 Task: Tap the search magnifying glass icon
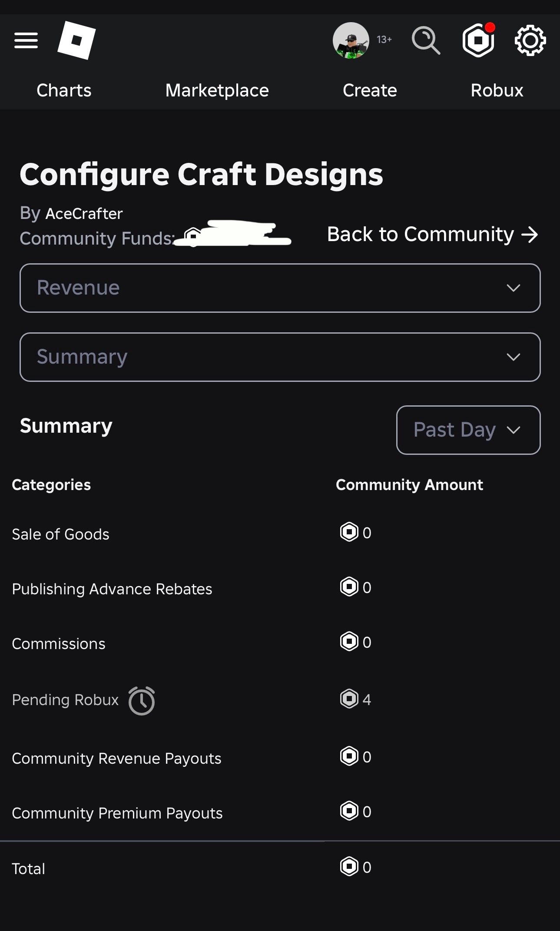point(426,40)
